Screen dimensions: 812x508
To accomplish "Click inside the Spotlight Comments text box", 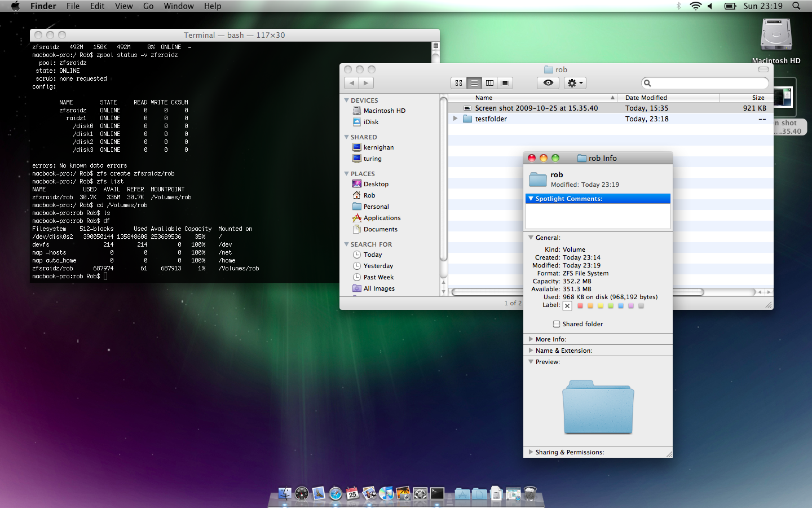I will point(598,216).
